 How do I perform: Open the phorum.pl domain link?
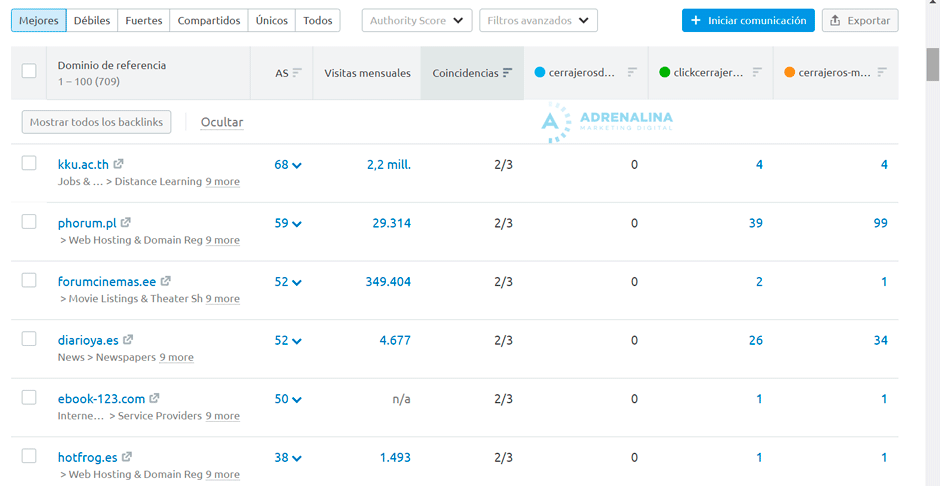coord(87,224)
